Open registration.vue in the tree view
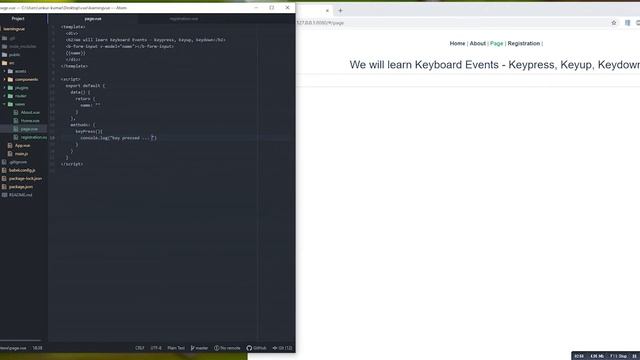This screenshot has width=640, height=360. [33, 138]
